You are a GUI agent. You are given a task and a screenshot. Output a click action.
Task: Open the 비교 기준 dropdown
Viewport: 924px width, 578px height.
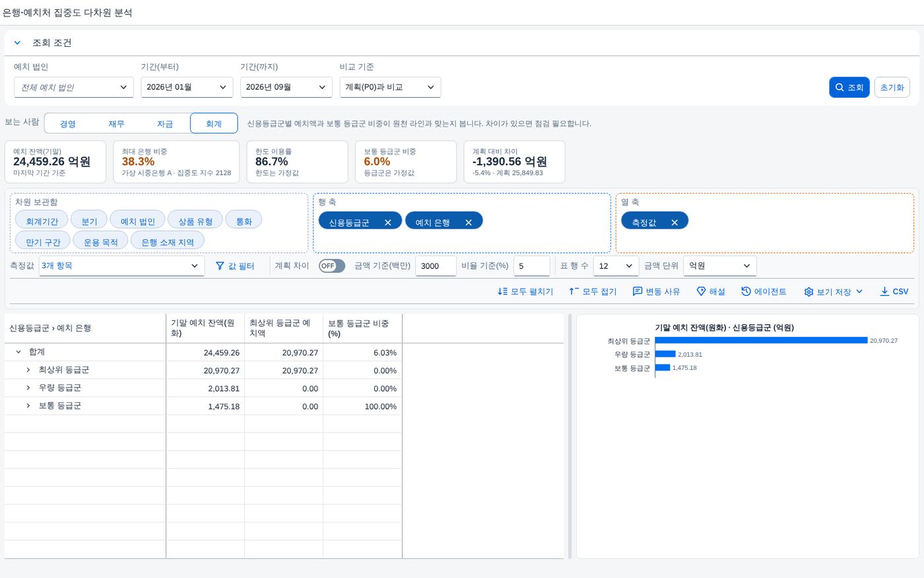click(390, 87)
